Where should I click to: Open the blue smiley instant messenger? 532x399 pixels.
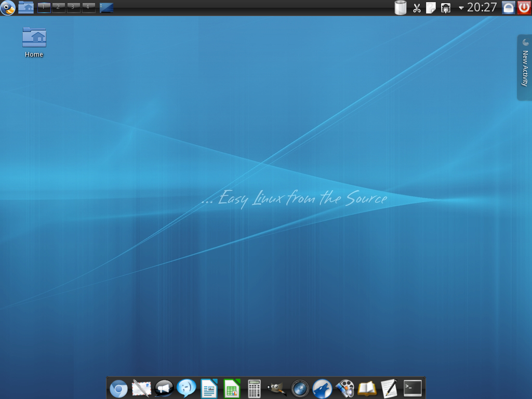tap(187, 389)
